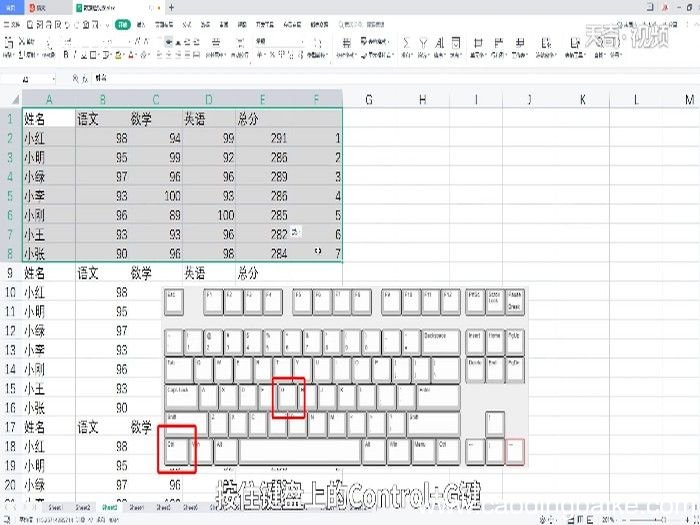This screenshot has height=525, width=700.
Task: Select the active Sheet3 tab
Action: pos(109,508)
